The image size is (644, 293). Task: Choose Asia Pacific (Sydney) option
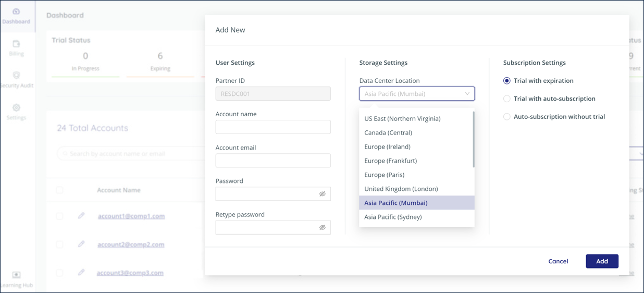coord(416,217)
